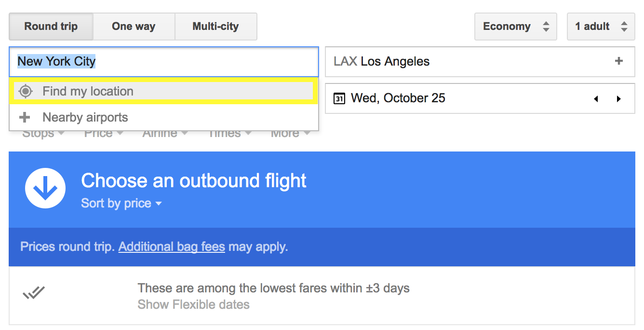
Task: Switch to the Multi-city tab
Action: [x=215, y=26]
